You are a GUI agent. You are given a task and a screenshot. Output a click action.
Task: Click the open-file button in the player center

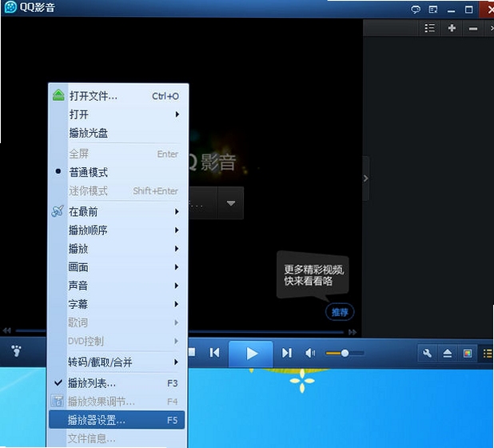203,203
